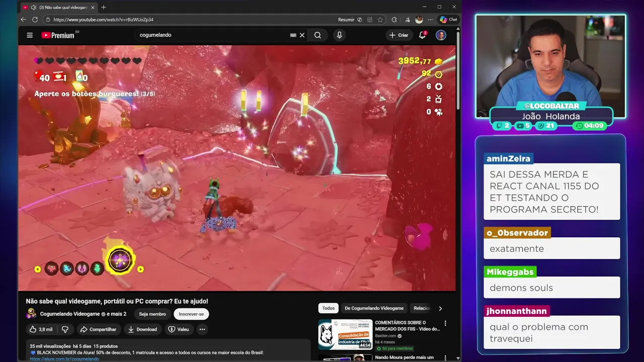
Task: Click Valeu super thanks button
Action: tap(179, 329)
